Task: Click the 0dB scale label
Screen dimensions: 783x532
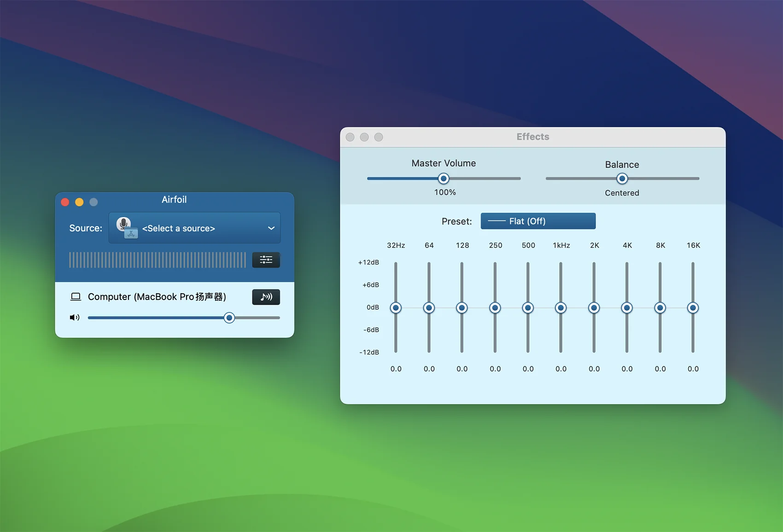Action: [373, 307]
